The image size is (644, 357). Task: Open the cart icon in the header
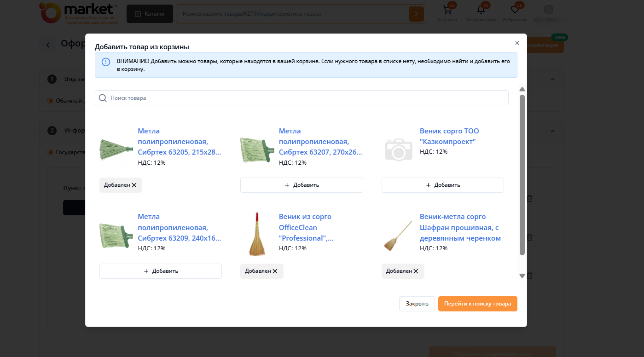[x=447, y=10]
